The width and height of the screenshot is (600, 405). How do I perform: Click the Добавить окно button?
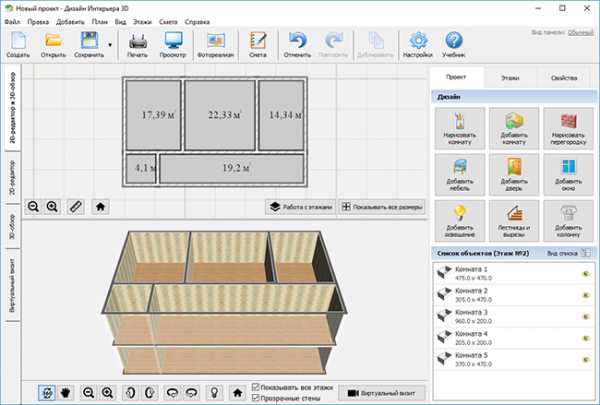tap(568, 175)
